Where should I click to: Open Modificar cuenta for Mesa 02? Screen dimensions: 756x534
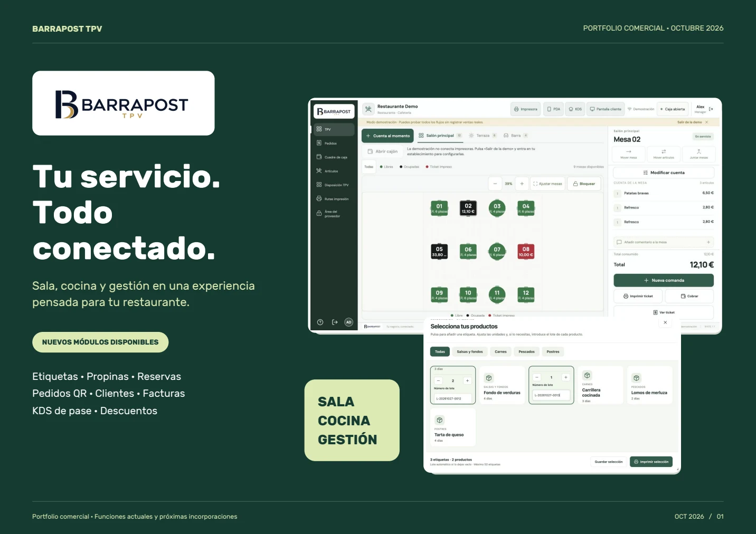[x=664, y=173]
